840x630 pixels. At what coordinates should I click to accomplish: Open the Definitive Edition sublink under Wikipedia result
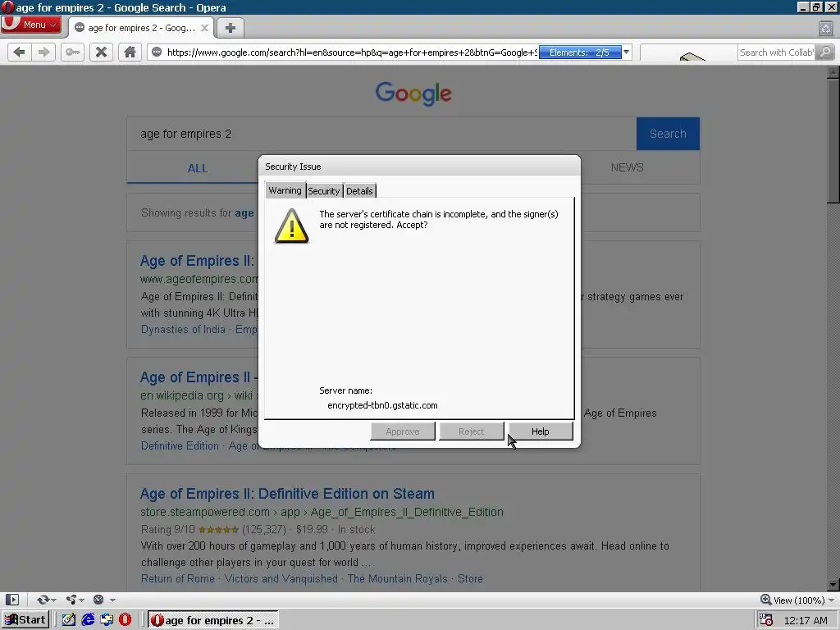(x=180, y=445)
